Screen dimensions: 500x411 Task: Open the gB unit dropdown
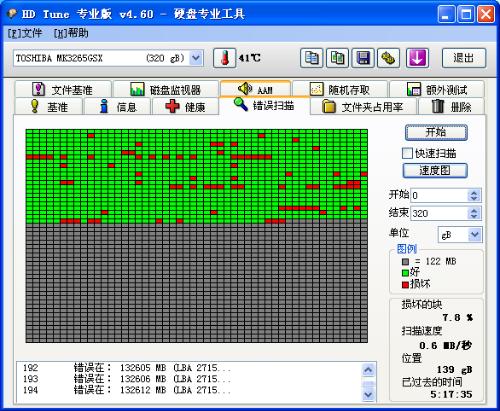[x=475, y=235]
